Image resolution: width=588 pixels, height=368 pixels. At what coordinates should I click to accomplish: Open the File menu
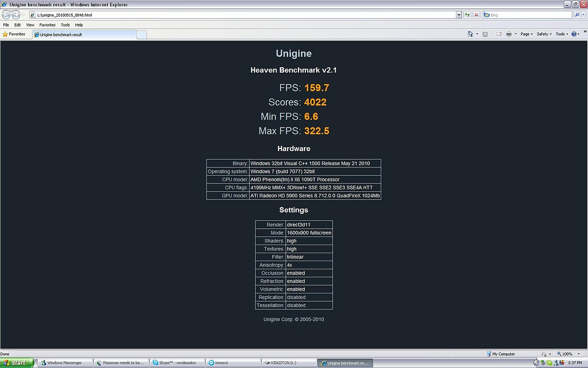[x=6, y=25]
